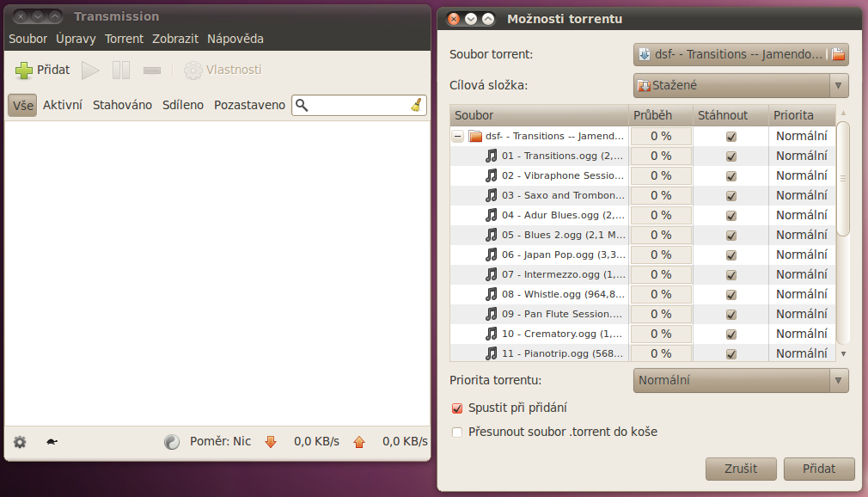The width and height of the screenshot is (868, 497).
Task: Uncheck download for 07 - Intermezzo.ogg
Action: click(x=731, y=275)
